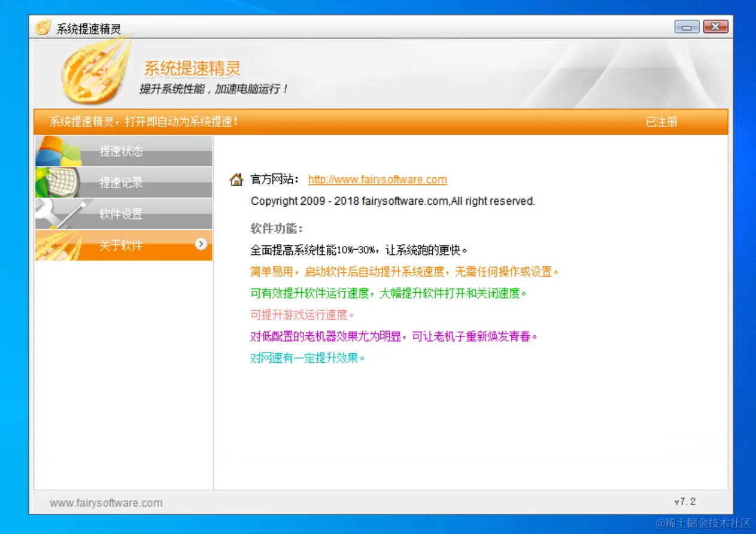Click the pink line 可提升游戏运行速度

point(302,315)
